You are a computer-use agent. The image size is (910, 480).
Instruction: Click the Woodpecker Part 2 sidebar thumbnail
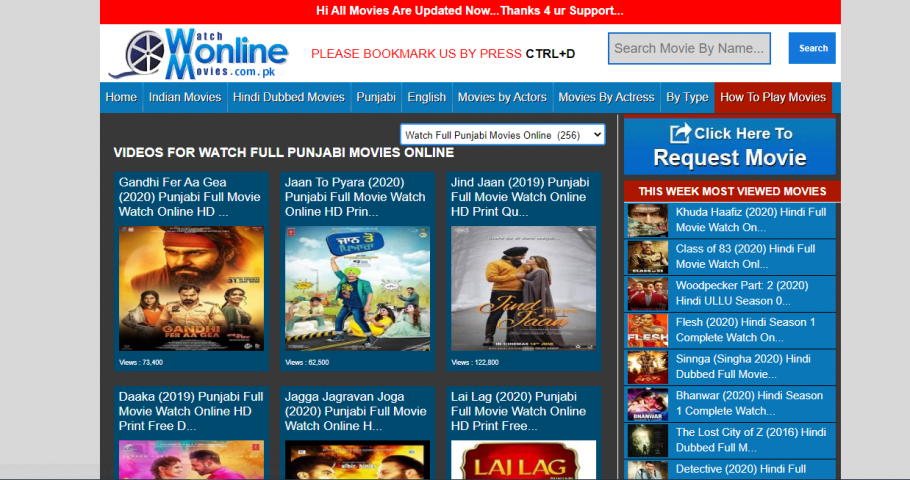pyautogui.click(x=648, y=293)
